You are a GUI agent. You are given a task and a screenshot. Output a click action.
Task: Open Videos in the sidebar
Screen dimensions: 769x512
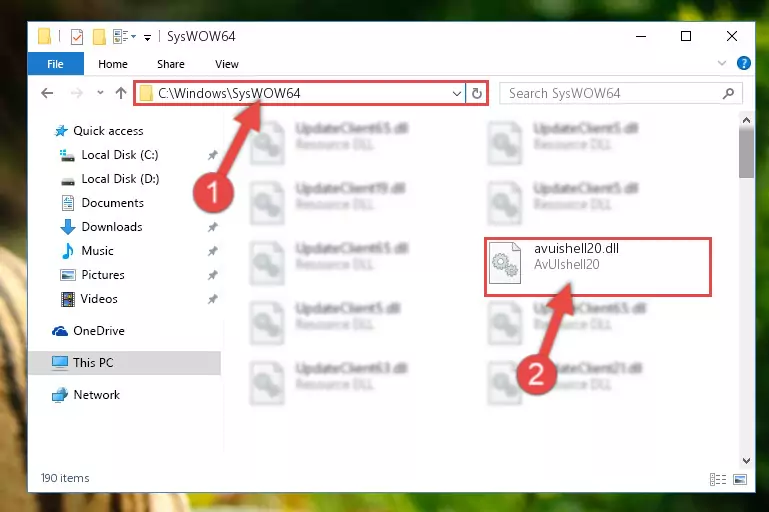[x=99, y=299]
